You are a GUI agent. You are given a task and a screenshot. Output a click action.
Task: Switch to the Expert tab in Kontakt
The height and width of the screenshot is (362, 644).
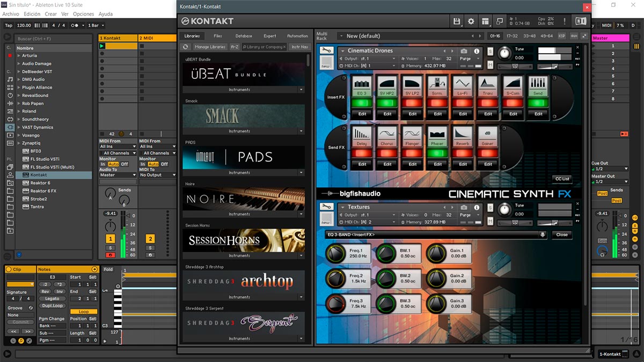pyautogui.click(x=270, y=36)
